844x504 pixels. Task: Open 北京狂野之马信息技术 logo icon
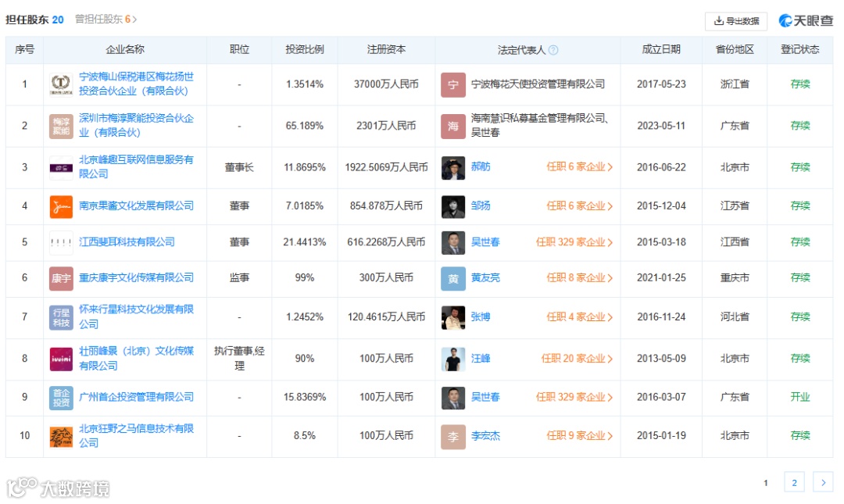pyautogui.click(x=62, y=436)
